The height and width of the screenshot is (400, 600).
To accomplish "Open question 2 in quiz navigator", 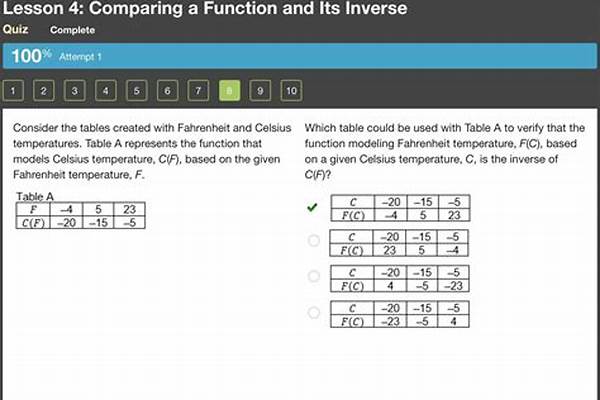I will [44, 91].
